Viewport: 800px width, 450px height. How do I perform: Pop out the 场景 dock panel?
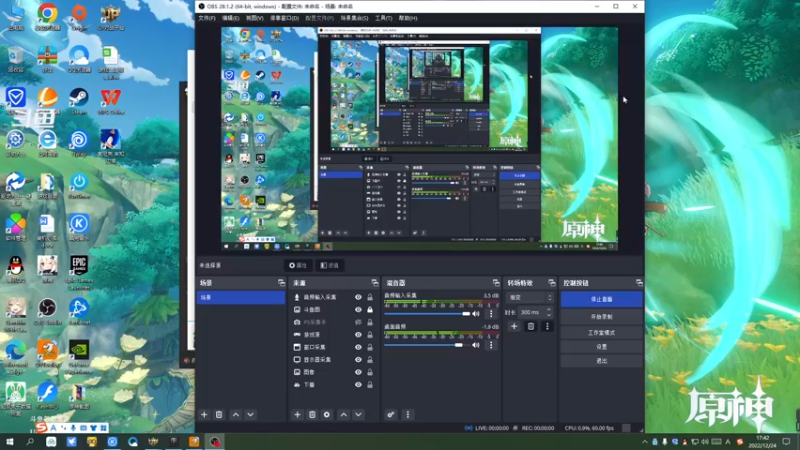(281, 283)
